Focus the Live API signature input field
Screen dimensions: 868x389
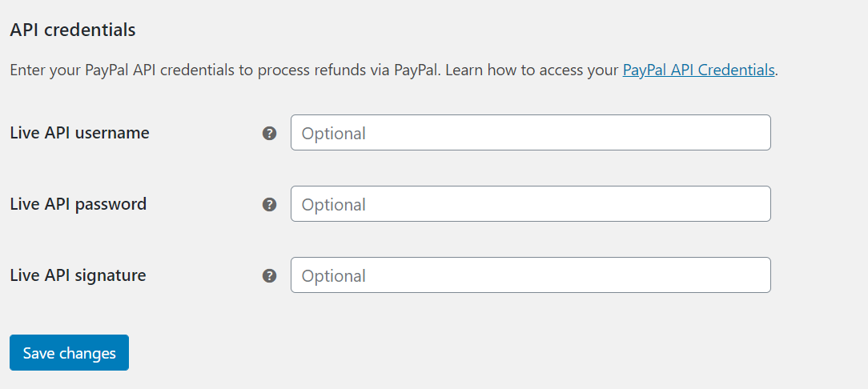coord(530,275)
